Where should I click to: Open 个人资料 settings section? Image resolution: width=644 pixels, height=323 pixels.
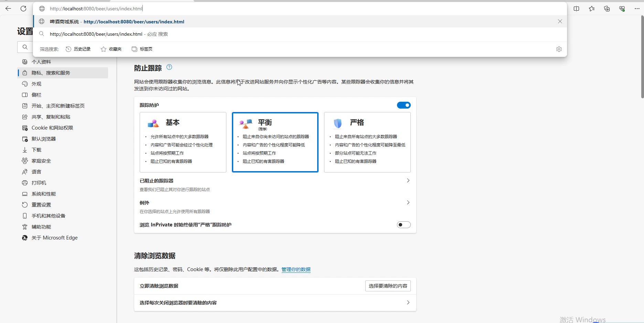point(63,62)
